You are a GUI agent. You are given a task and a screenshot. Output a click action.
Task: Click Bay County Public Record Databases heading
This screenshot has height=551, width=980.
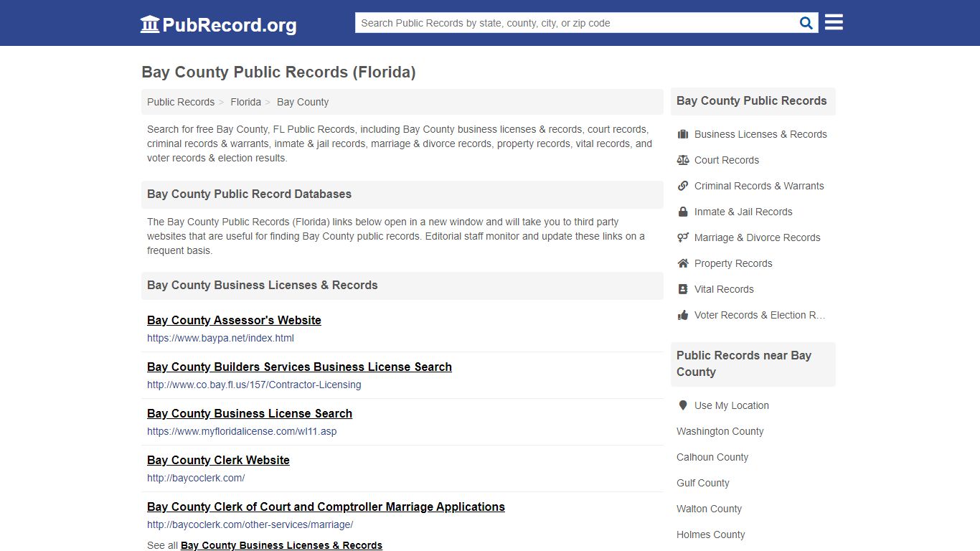tap(249, 194)
